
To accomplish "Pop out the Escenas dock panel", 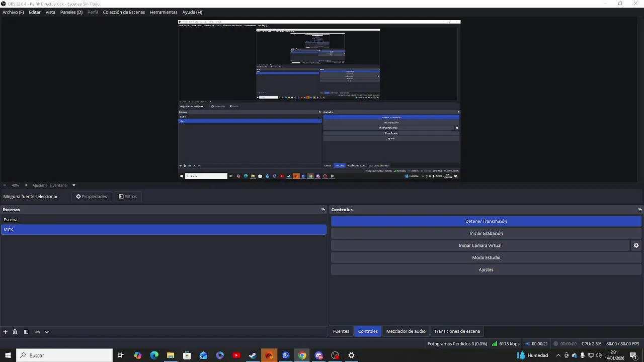I will click(323, 210).
